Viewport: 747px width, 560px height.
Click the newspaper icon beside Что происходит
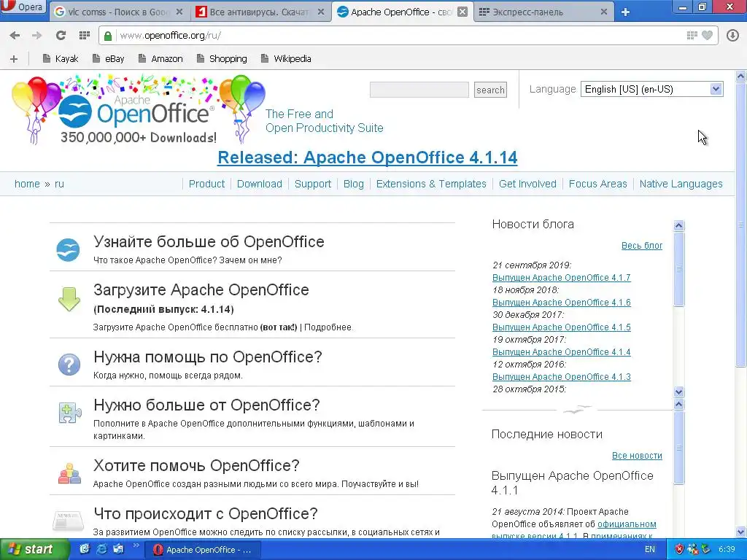click(68, 521)
